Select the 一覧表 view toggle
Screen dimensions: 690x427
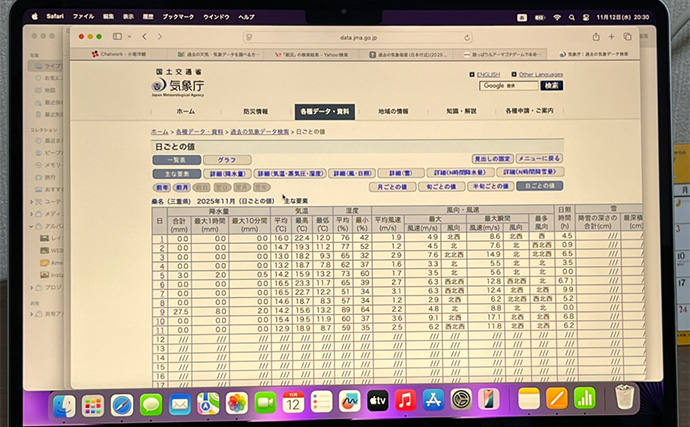pos(176,159)
